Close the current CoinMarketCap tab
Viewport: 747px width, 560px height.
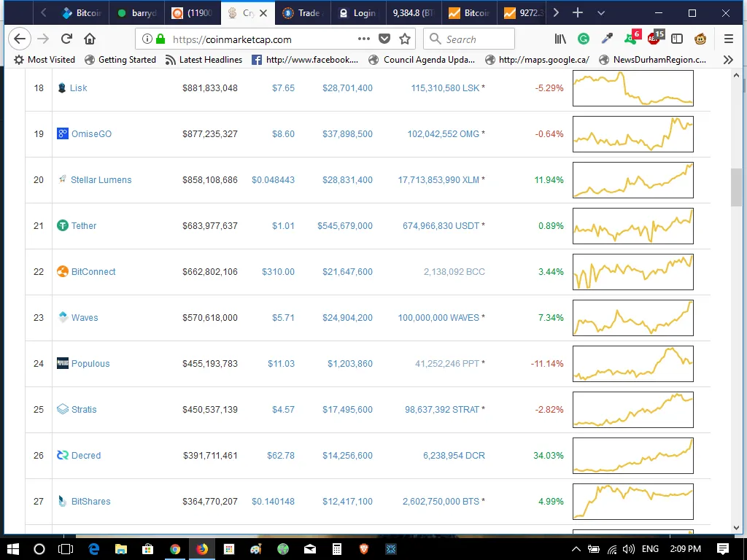pyautogui.click(x=263, y=13)
